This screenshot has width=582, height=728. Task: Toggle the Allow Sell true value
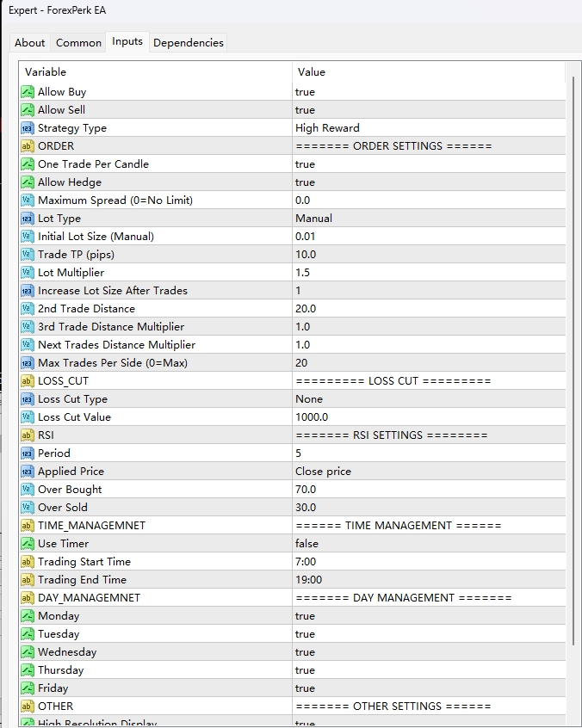(305, 110)
